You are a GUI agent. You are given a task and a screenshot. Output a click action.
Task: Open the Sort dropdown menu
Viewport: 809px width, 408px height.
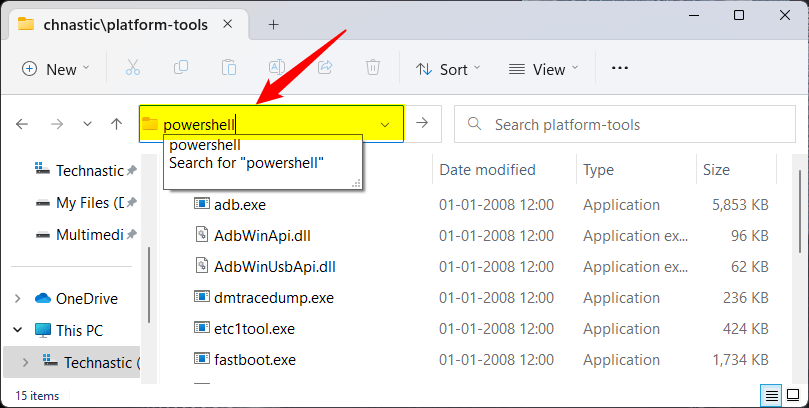pyautogui.click(x=447, y=69)
